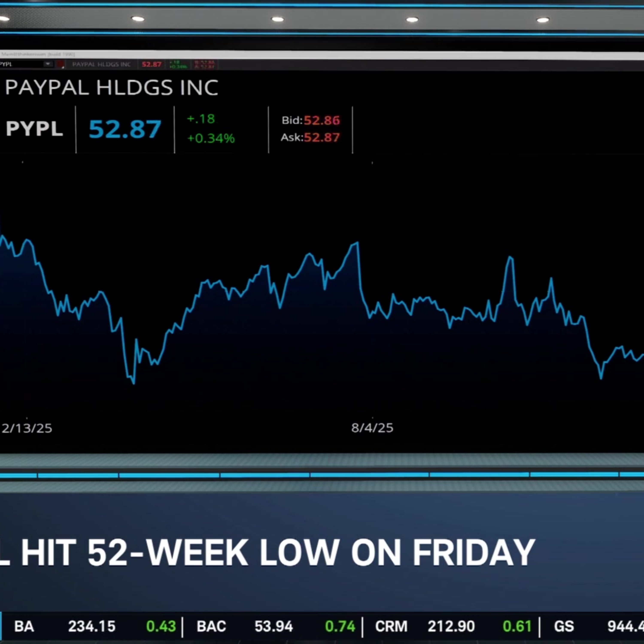Click the 2/13/25 date axis label
The height and width of the screenshot is (644, 644).
27,428
